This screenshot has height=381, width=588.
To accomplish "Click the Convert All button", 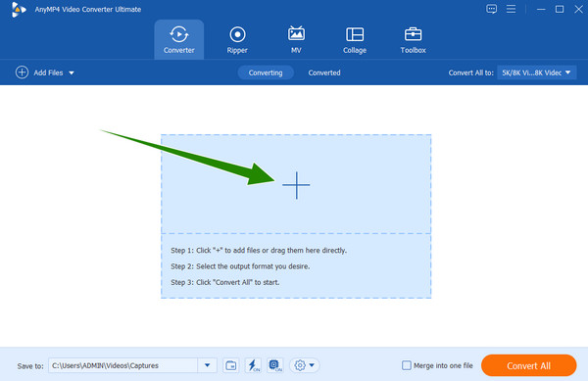I will point(528,365).
